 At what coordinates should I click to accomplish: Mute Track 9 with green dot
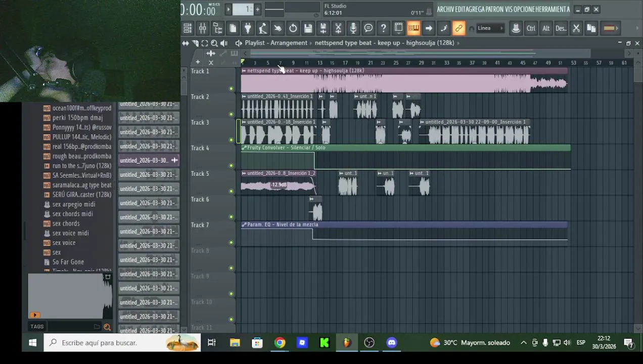(231, 294)
